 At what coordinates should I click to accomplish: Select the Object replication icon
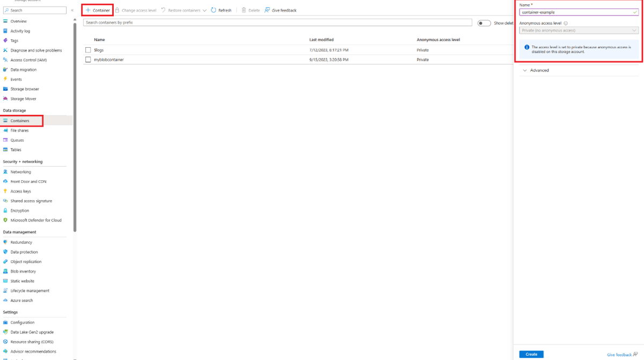click(x=5, y=261)
